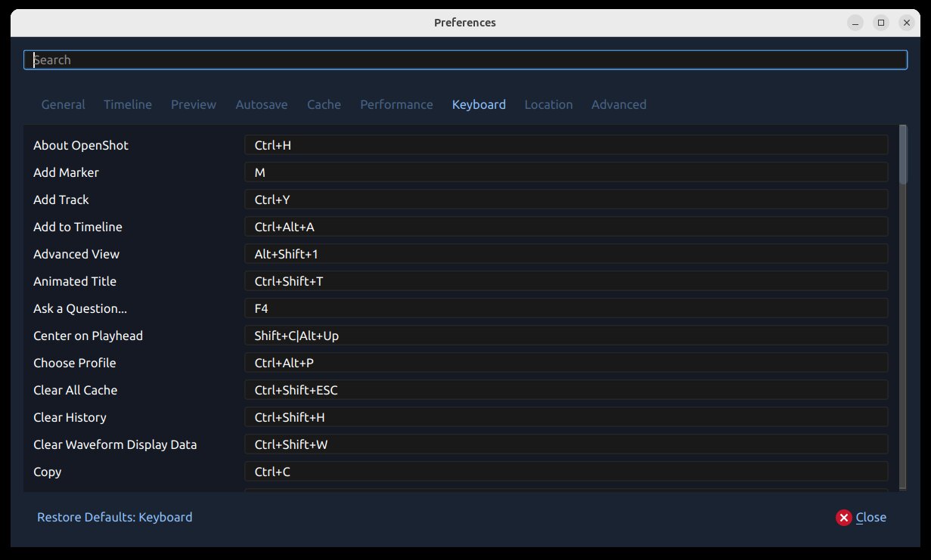Click Restore Defaults: Keyboard link
Screen dimensions: 931x560
115,517
